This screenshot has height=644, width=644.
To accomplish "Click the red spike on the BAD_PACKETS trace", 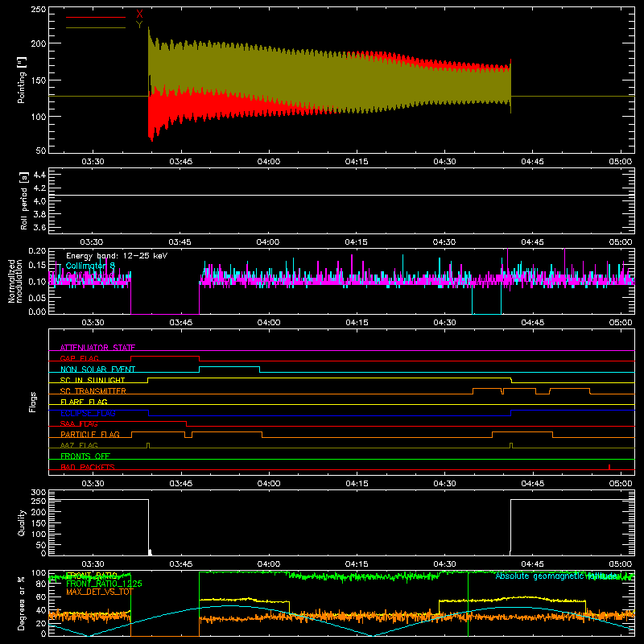I will pyautogui.click(x=609, y=467).
